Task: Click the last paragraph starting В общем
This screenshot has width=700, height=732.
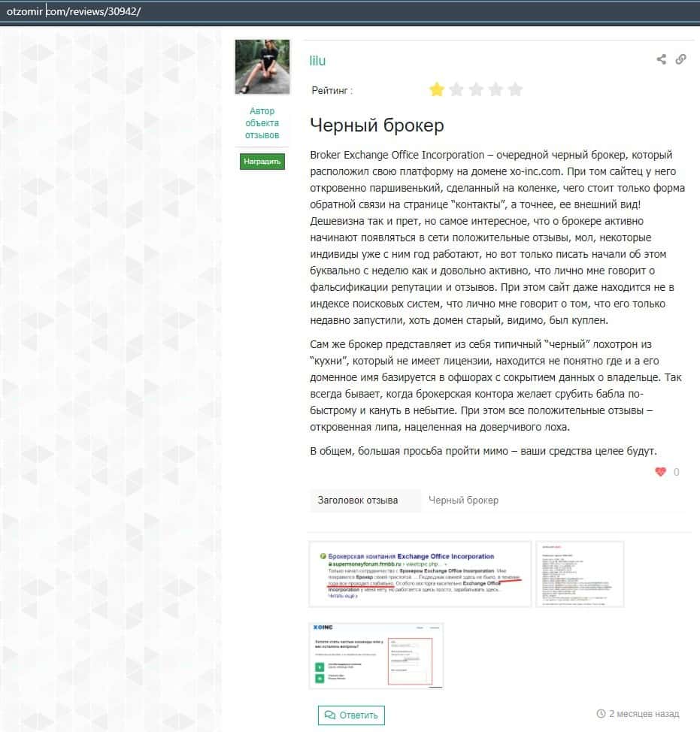Action: (483, 451)
